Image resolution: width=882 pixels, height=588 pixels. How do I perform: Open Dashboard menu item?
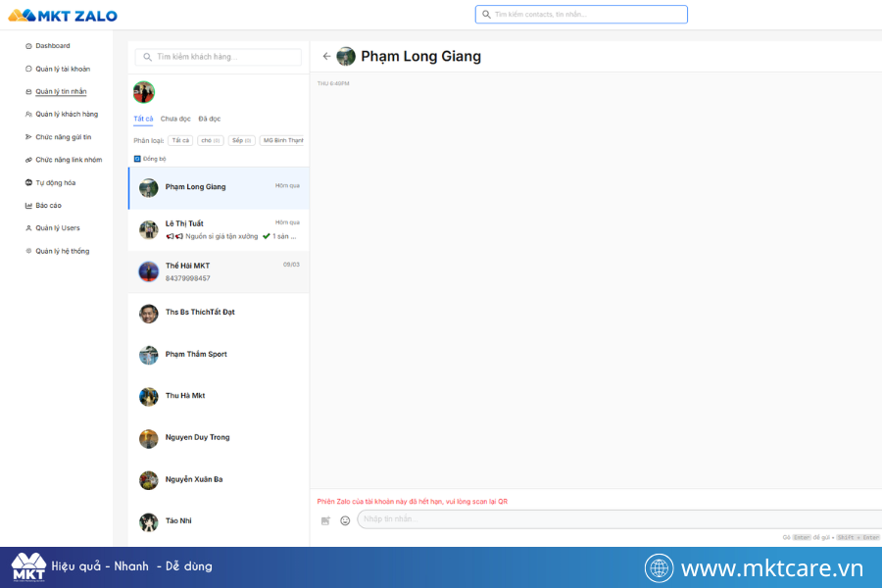click(x=53, y=46)
